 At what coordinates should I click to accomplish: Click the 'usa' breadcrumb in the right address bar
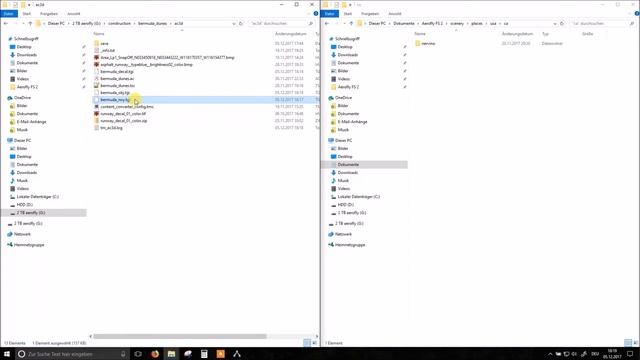pos(493,24)
